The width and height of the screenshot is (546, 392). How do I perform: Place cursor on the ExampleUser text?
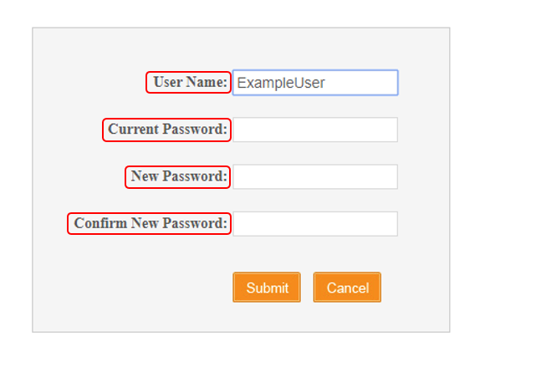point(281,83)
